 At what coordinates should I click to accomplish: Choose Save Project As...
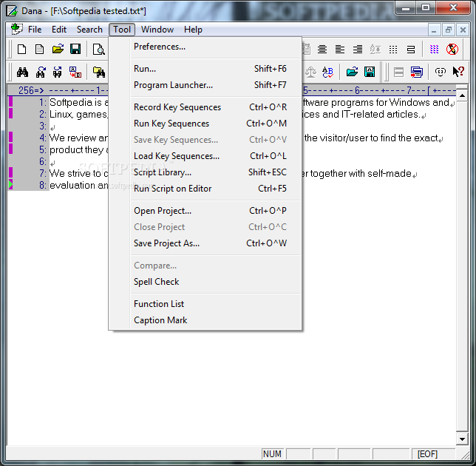(205, 243)
